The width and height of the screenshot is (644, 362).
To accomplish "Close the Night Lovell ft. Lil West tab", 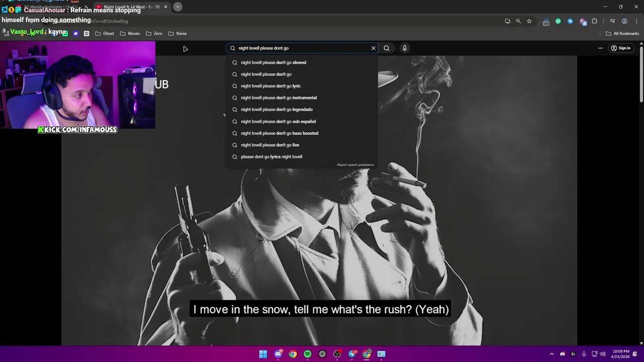I will (x=166, y=7).
